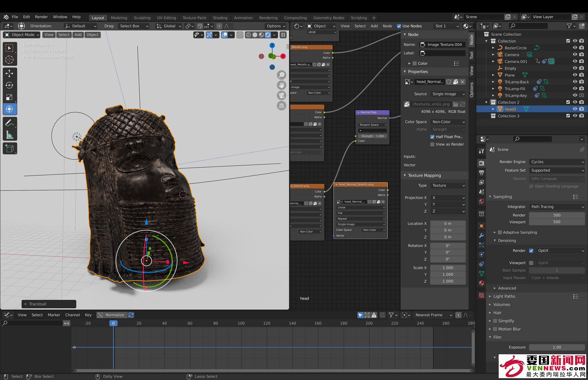Toggle Half Float Precision checkbox
The image size is (588, 380).
tap(432, 137)
